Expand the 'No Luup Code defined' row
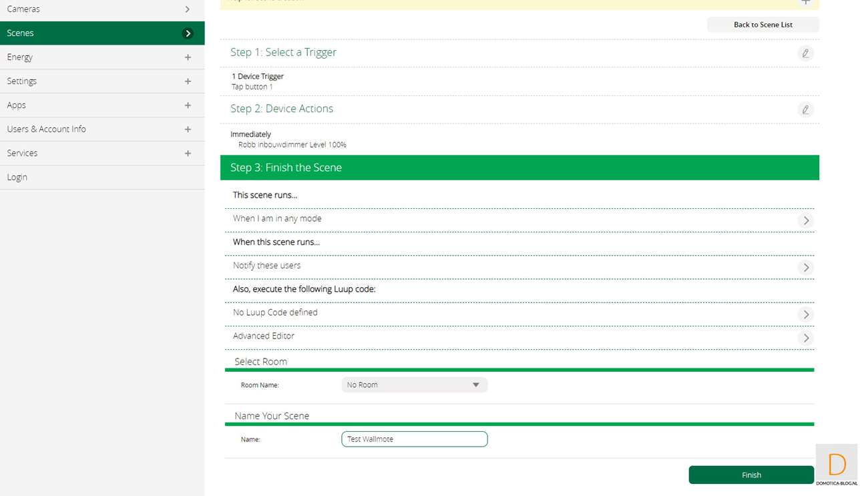This screenshot has height=496, width=868. (x=806, y=314)
